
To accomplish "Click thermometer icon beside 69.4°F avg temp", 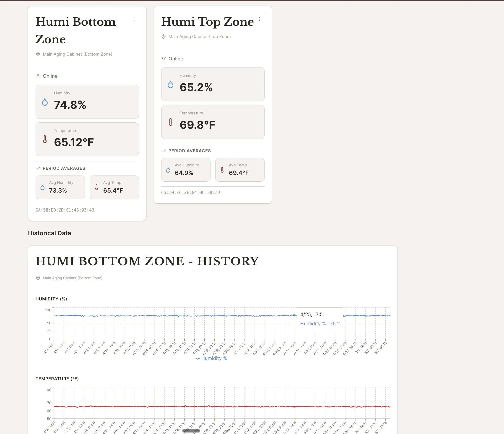I will pos(222,170).
